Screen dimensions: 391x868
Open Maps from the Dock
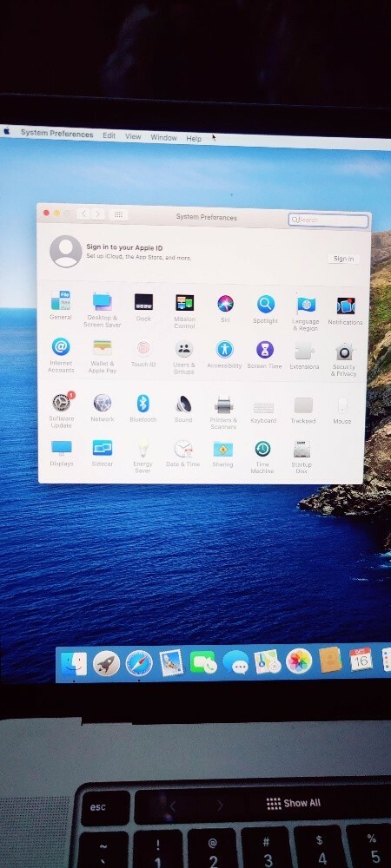point(268,661)
